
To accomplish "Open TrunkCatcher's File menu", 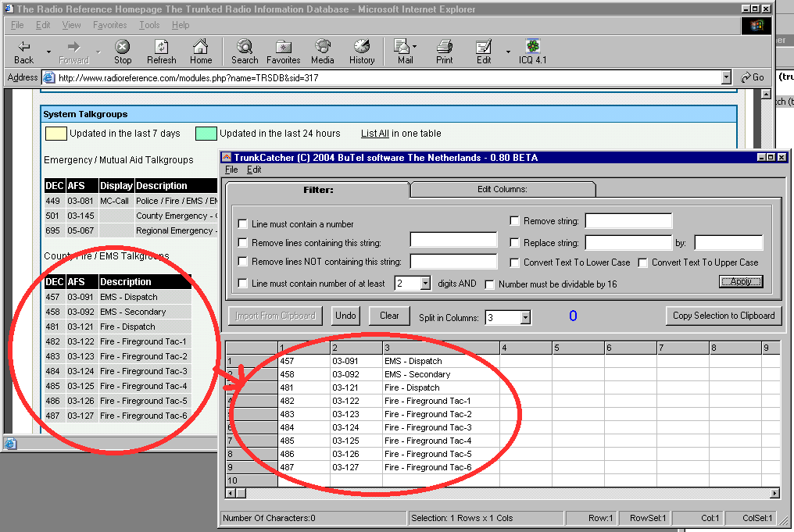I will tap(231, 170).
